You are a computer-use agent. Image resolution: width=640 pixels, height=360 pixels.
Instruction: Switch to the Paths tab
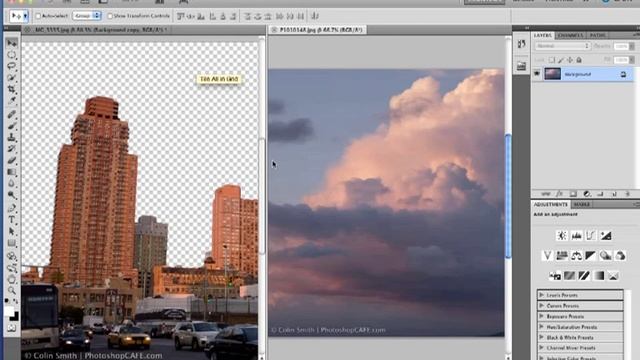click(x=598, y=36)
